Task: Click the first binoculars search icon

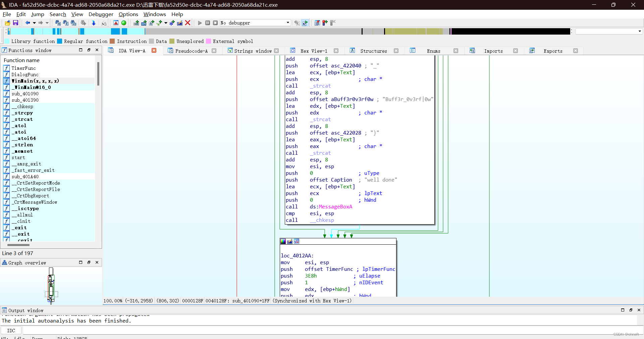Action: point(58,23)
